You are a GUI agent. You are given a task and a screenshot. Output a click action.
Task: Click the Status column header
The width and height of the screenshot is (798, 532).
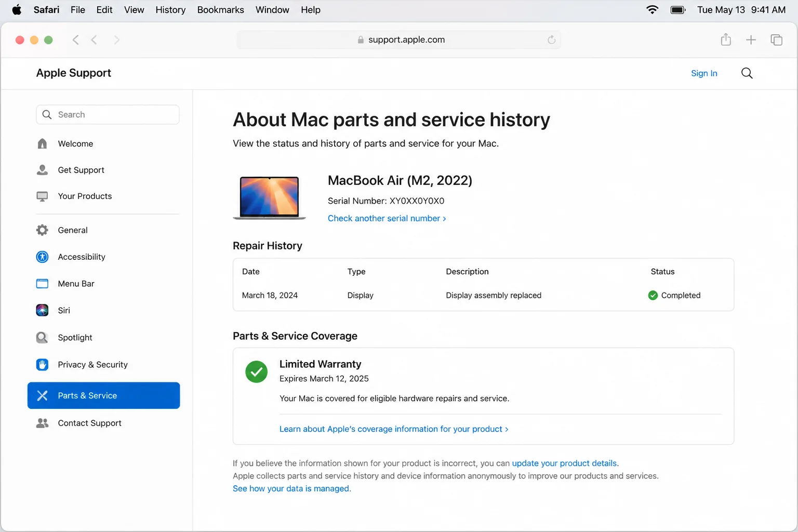[662, 272]
